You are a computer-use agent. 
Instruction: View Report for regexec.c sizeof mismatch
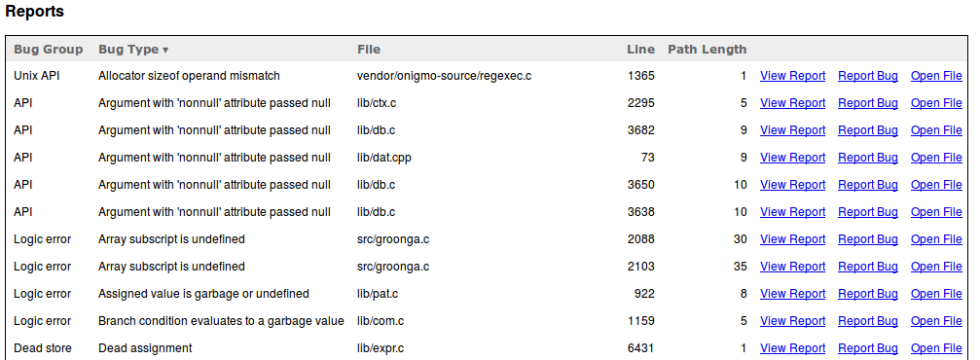pyautogui.click(x=792, y=76)
